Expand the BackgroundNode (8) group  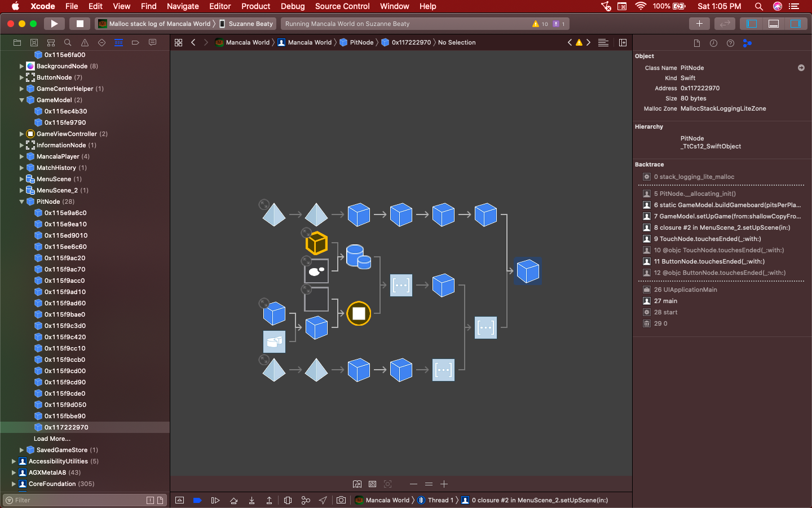point(21,66)
